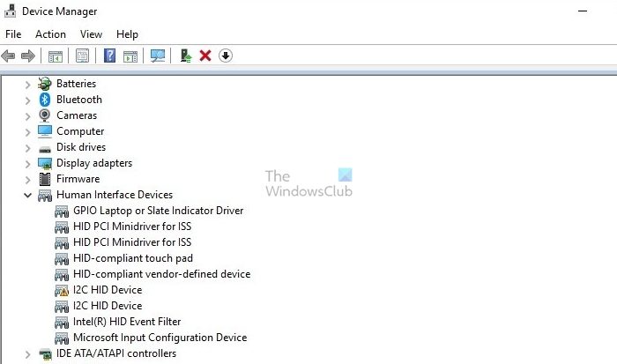The height and width of the screenshot is (364, 617).
Task: Open the Action menu
Action: pos(50,34)
